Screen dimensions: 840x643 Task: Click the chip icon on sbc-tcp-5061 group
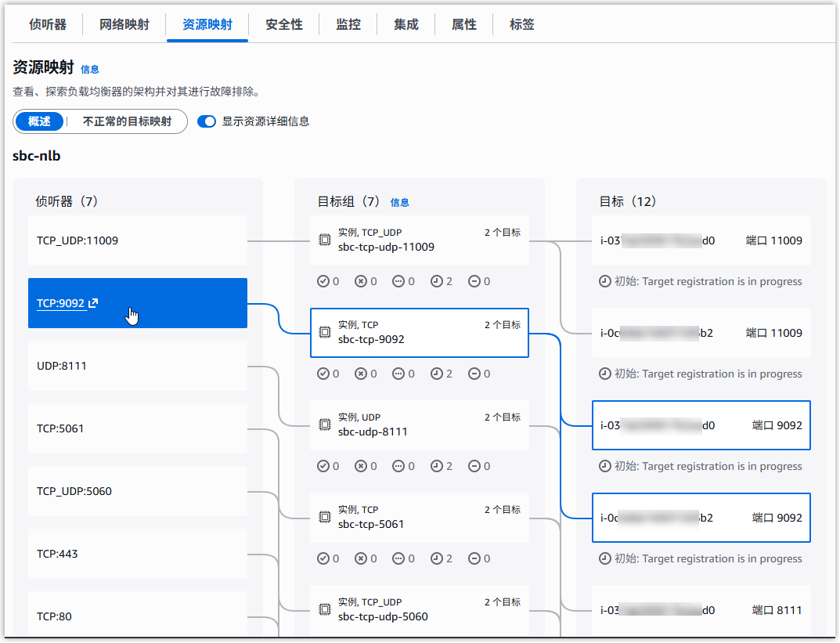click(x=324, y=518)
